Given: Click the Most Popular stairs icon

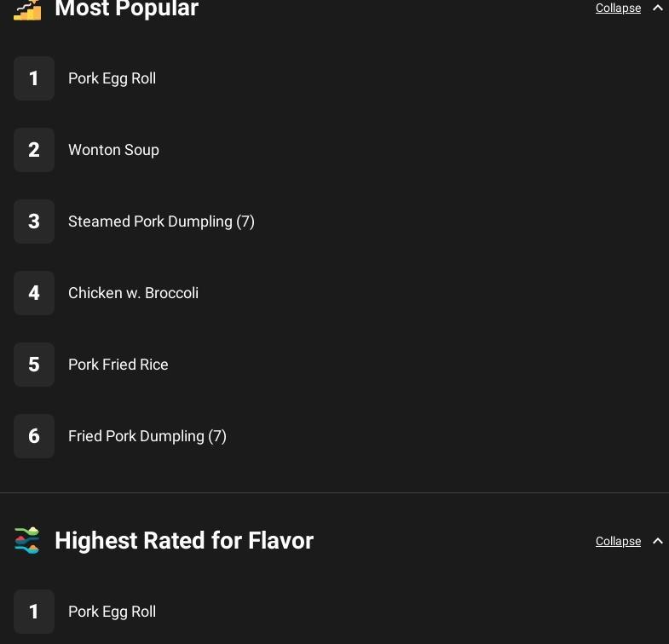Looking at the screenshot, I should (x=27, y=9).
